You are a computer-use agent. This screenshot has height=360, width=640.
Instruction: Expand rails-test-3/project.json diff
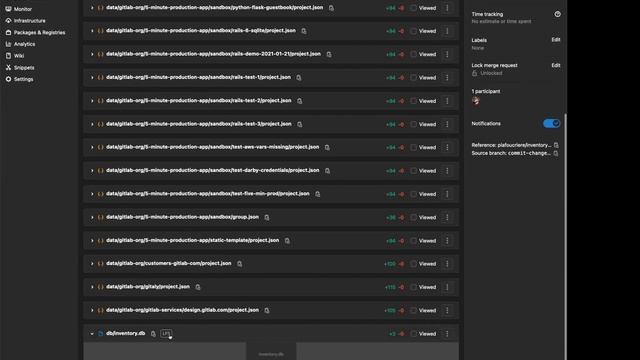click(x=92, y=124)
